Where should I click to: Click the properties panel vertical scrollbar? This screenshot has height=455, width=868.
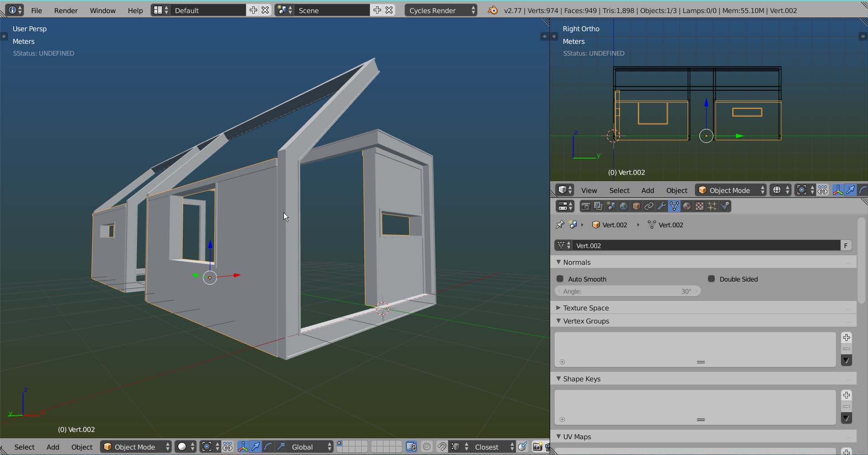pos(862,260)
